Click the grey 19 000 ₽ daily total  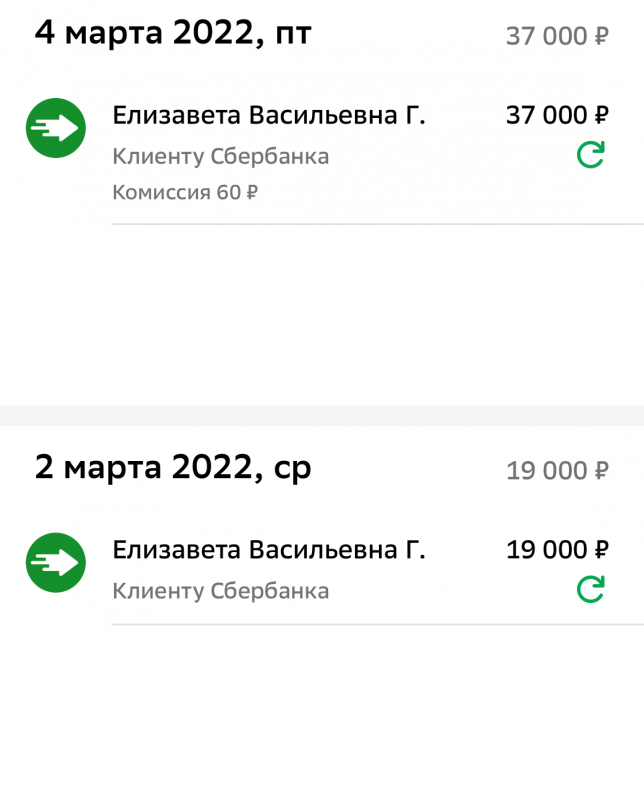[557, 471]
